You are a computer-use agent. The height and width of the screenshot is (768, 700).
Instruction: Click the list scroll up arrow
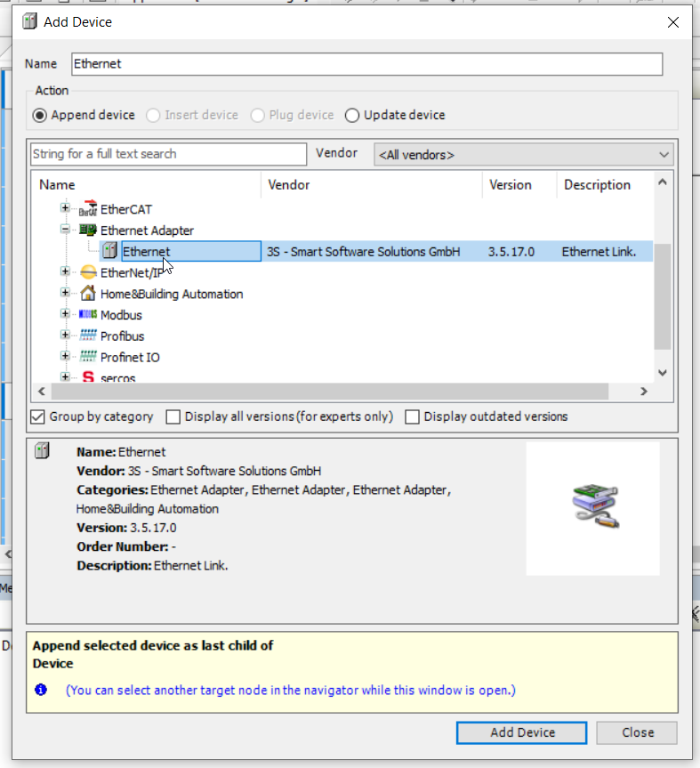tap(663, 182)
